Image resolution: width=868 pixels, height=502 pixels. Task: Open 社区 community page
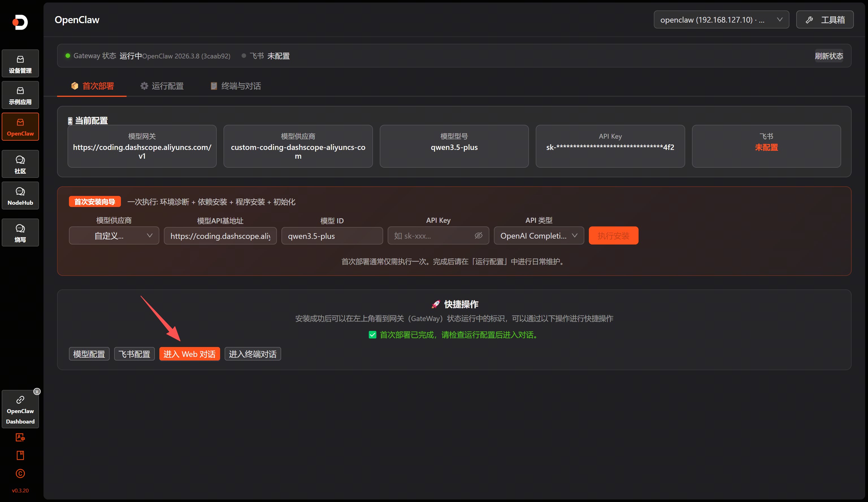click(20, 164)
